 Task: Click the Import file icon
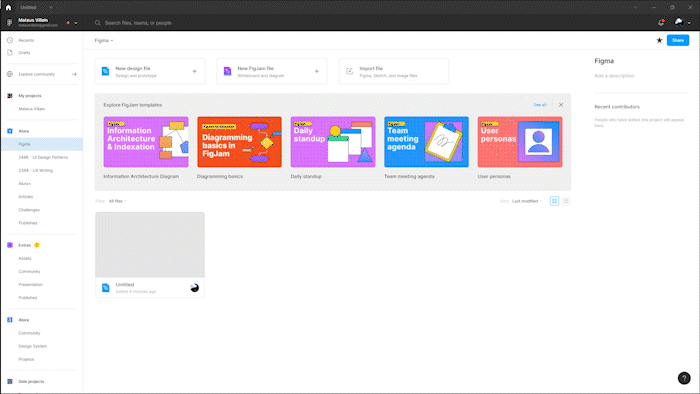point(350,71)
